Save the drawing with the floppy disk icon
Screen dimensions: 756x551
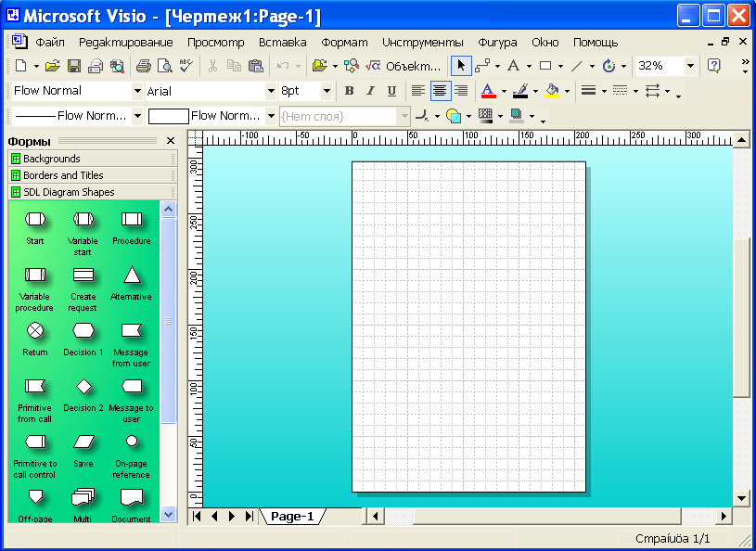click(x=74, y=66)
